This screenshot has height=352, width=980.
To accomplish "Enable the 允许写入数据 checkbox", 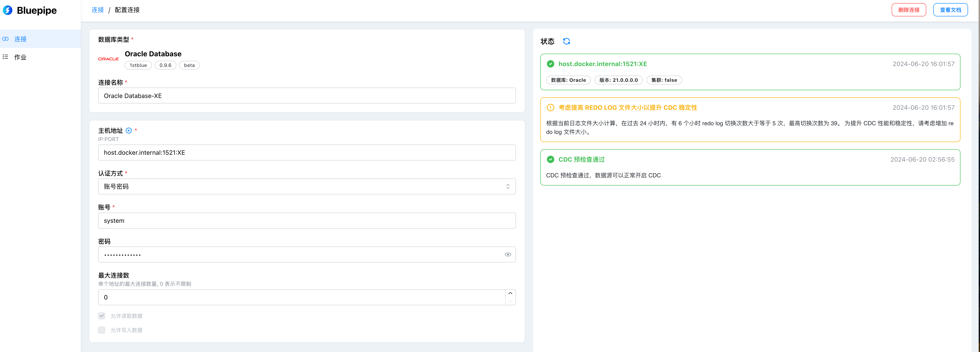I will click(102, 330).
